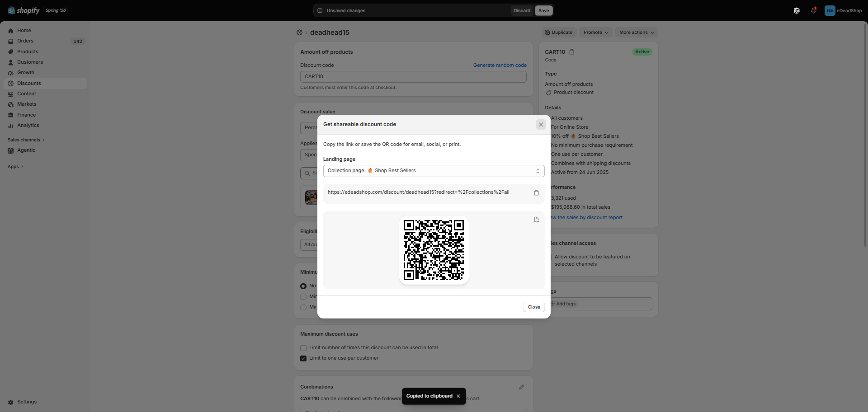Copy CART10 code with clipboard icon
Screen dimensions: 868x412
coord(572,52)
